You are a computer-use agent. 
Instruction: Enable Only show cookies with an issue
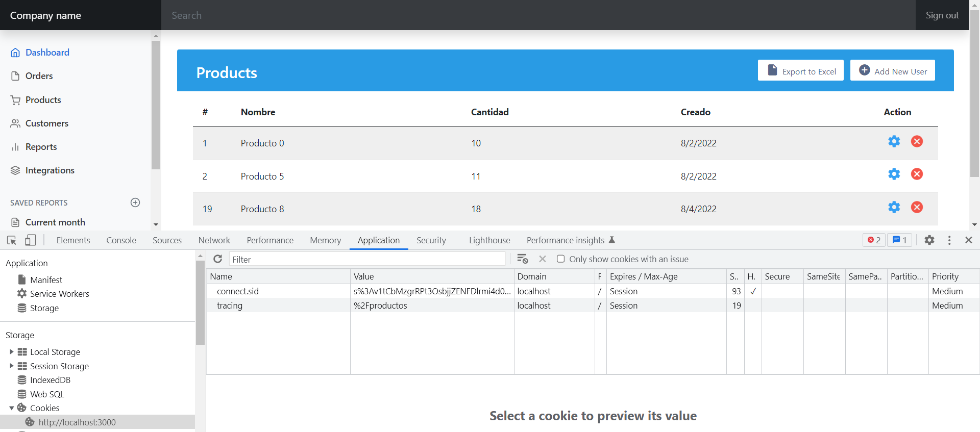pos(560,259)
